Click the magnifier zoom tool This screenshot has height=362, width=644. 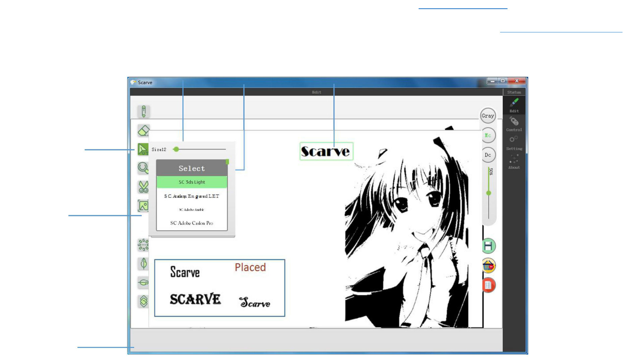coord(143,168)
